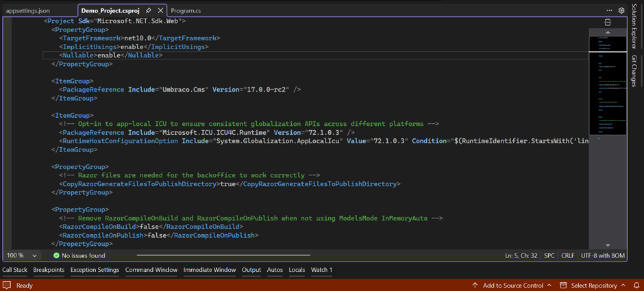The height and width of the screenshot is (291, 644).
Task: Click the notifications bell in status bar
Action: 636,286
